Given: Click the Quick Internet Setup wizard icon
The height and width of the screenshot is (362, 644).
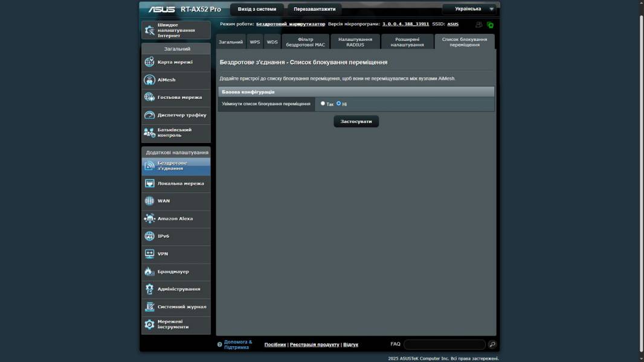Looking at the screenshot, I should [x=150, y=30].
